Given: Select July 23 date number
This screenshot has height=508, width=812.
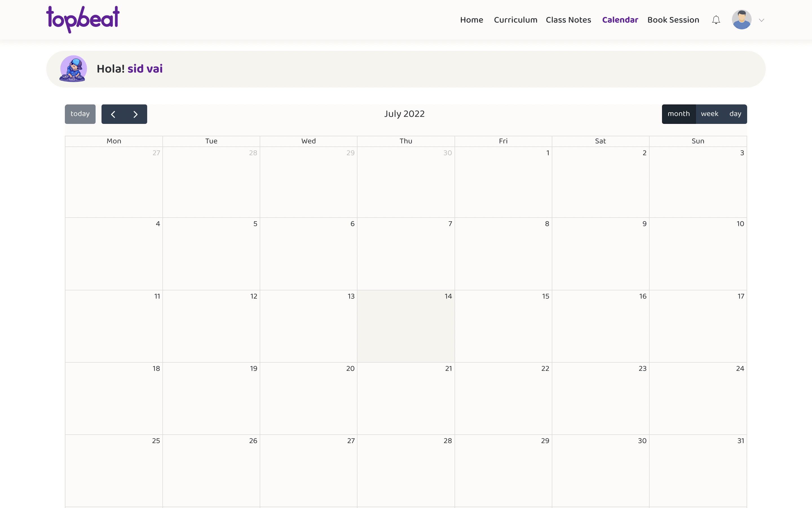Looking at the screenshot, I should click(643, 369).
